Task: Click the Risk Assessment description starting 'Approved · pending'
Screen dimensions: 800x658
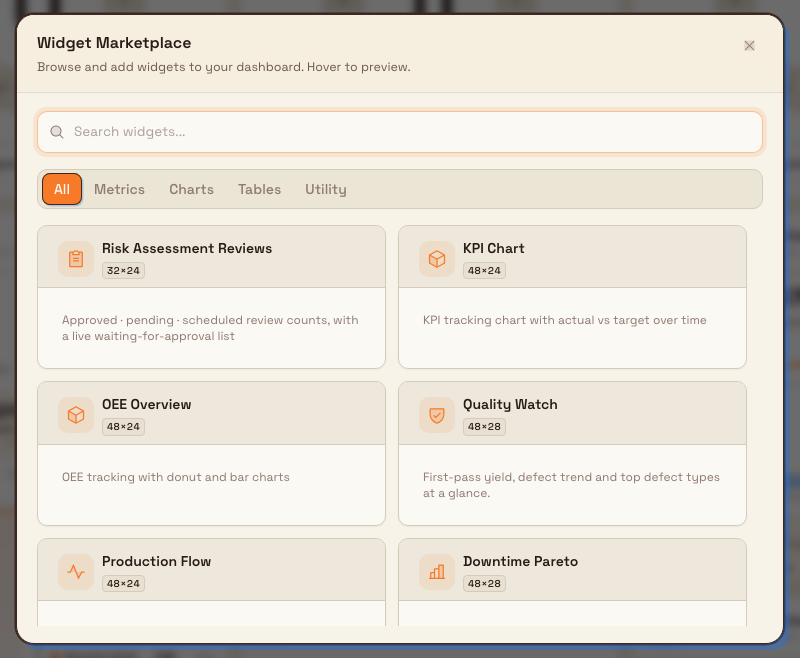Action: (210, 328)
